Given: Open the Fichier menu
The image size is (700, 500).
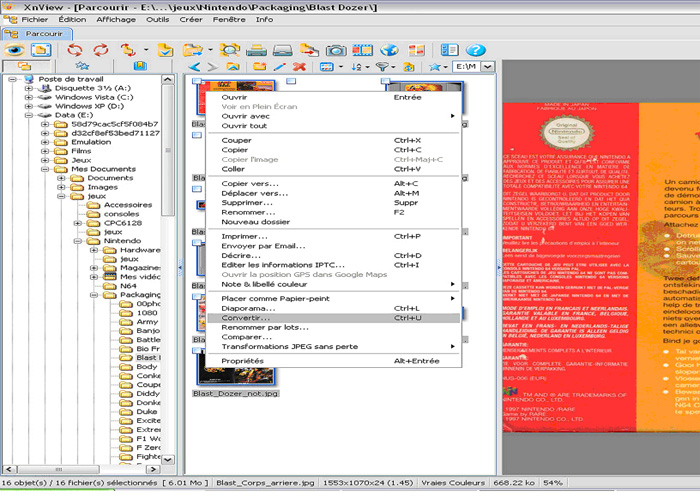Looking at the screenshot, I should (34, 20).
